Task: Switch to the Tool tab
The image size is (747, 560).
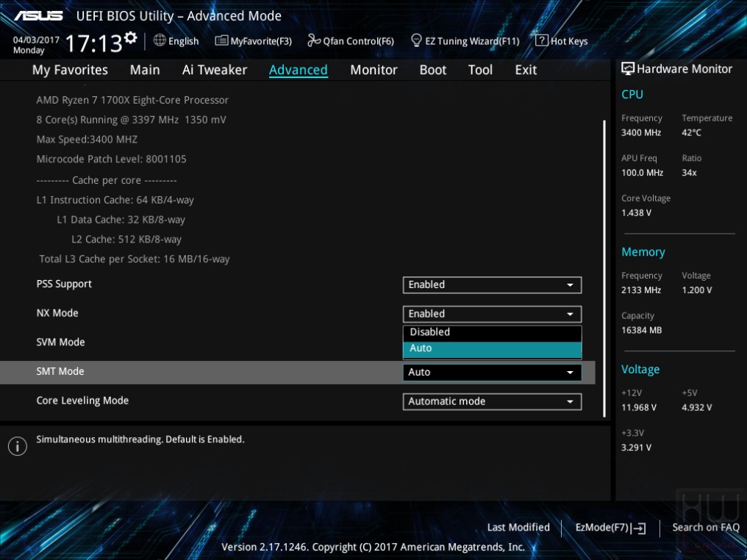Action: [480, 70]
